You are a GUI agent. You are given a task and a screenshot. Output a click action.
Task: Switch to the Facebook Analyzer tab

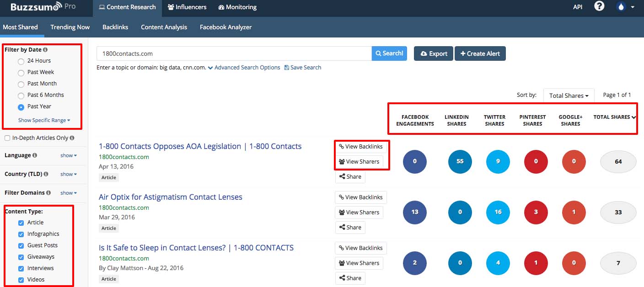click(226, 27)
